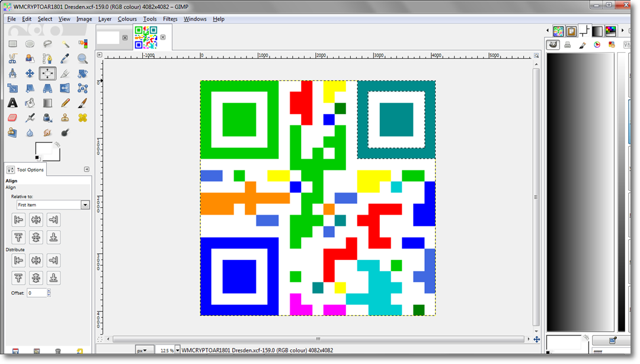Image resolution: width=640 pixels, height=364 pixels.
Task: Activate the Select by Colour tool
Action: click(x=82, y=44)
